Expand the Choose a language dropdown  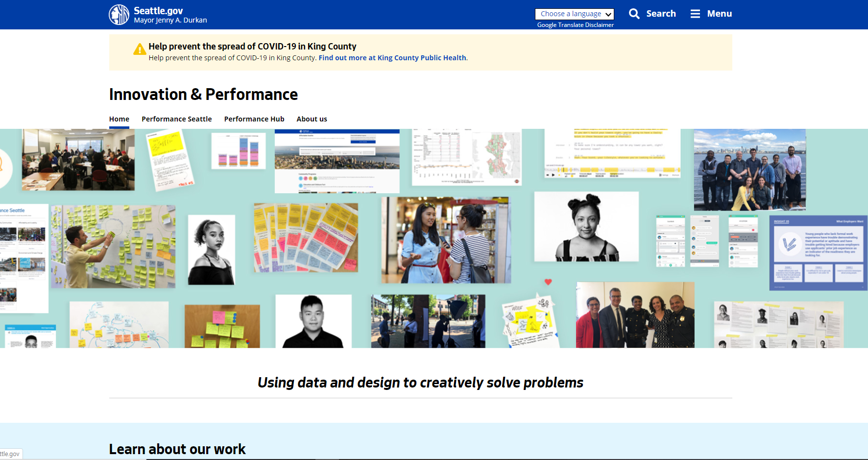coord(574,14)
